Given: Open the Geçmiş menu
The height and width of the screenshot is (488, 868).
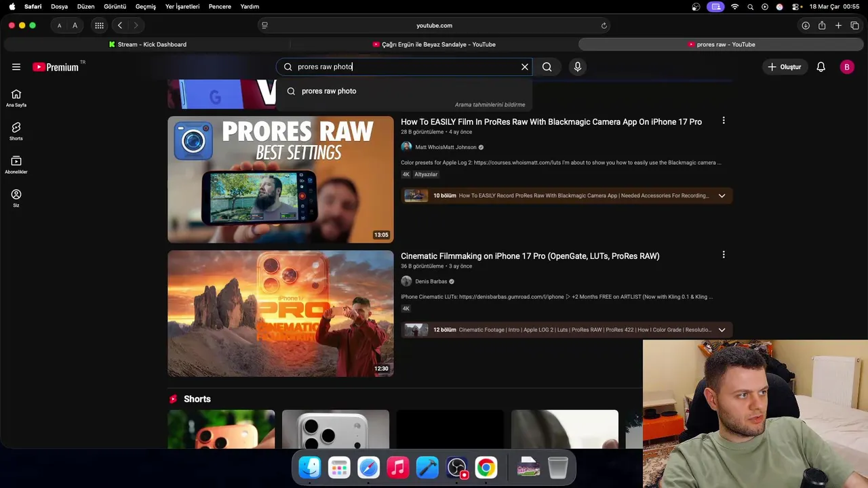Looking at the screenshot, I should [146, 7].
